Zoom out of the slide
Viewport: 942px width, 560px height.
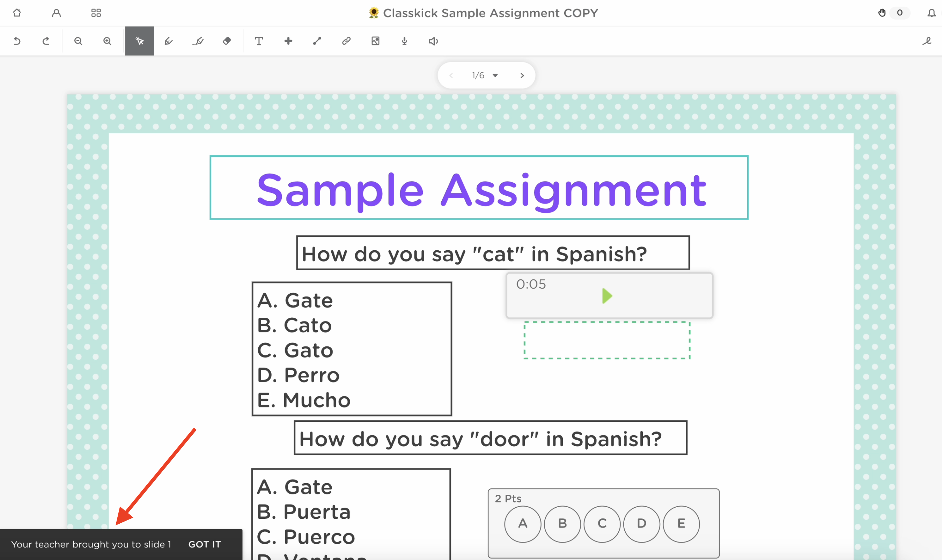78,41
